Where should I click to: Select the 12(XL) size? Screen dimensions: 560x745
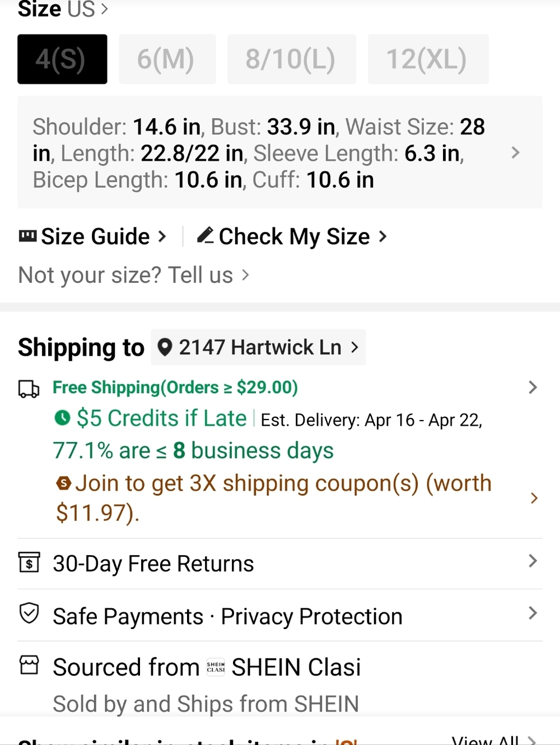(428, 59)
